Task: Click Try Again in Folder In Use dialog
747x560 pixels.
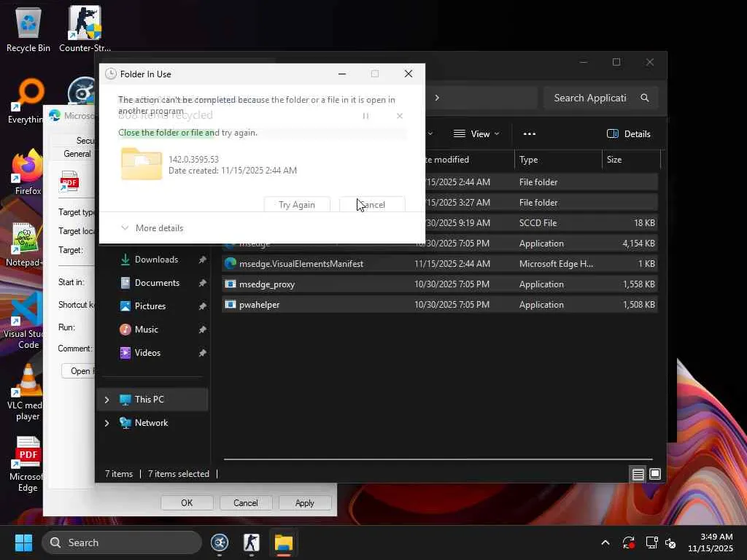Action: click(297, 205)
